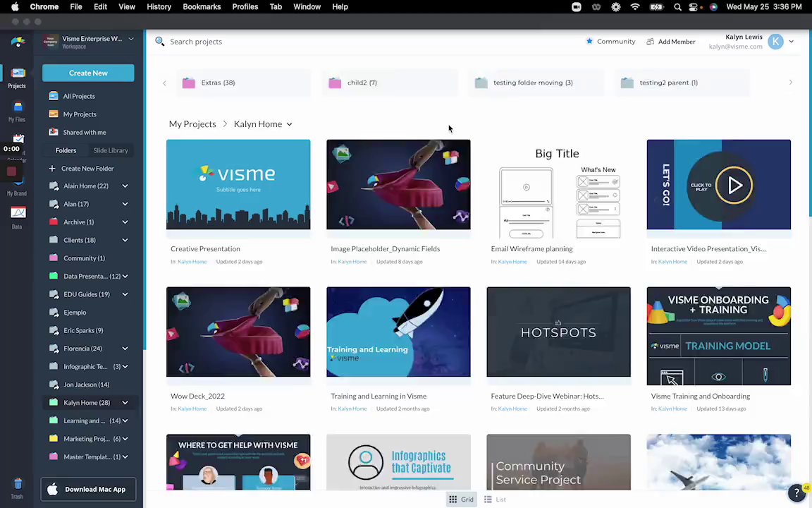Open Visme Training and Onboarding thumbnail
Image resolution: width=812 pixels, height=508 pixels.
click(718, 336)
